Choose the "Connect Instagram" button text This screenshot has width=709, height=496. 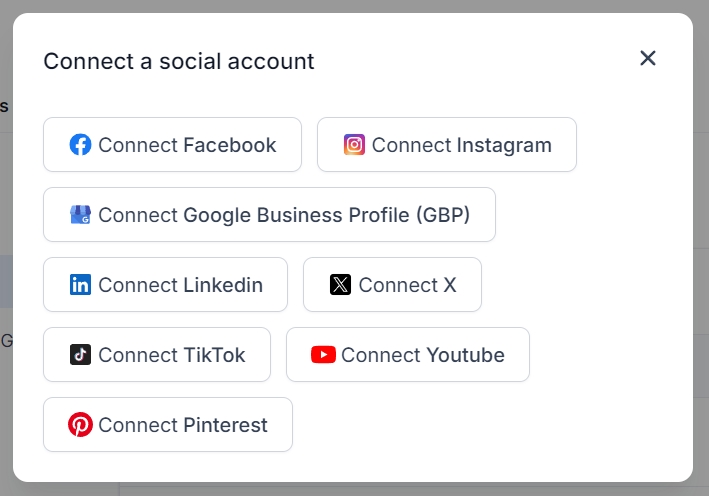pos(461,145)
